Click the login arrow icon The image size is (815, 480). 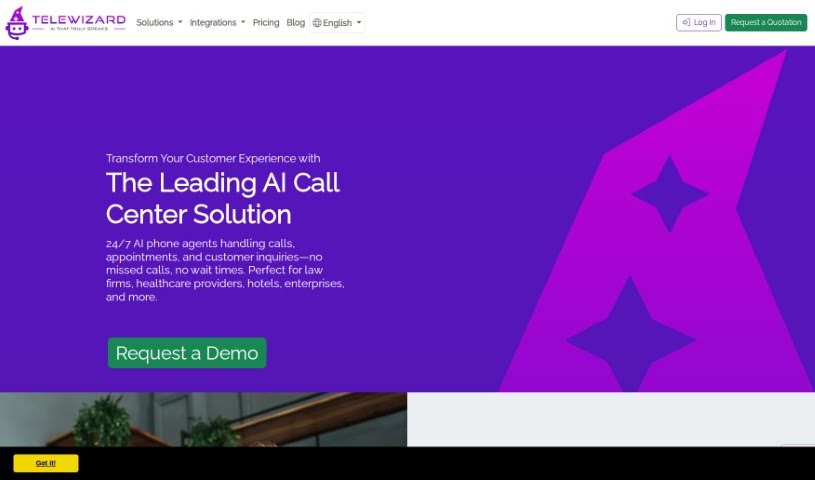(x=686, y=23)
